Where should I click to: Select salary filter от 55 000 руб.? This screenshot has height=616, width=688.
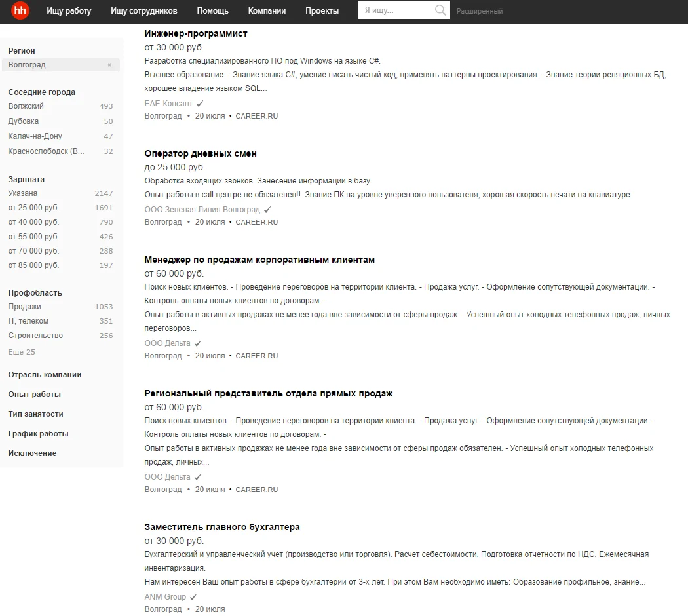(x=33, y=237)
